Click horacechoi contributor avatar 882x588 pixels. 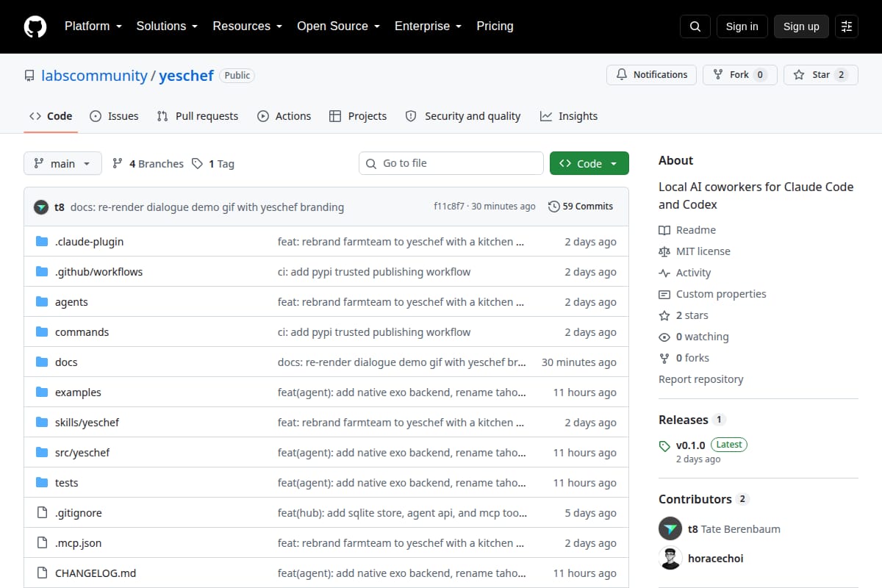pyautogui.click(x=670, y=559)
